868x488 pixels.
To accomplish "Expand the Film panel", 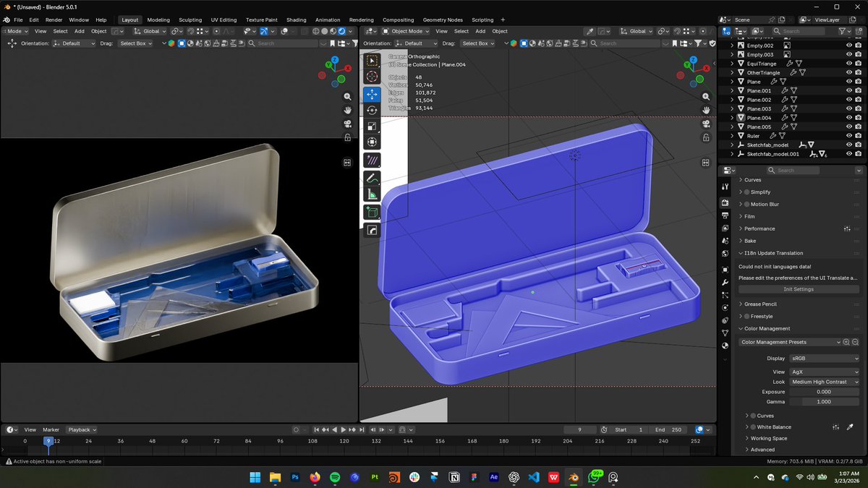I will 741,216.
